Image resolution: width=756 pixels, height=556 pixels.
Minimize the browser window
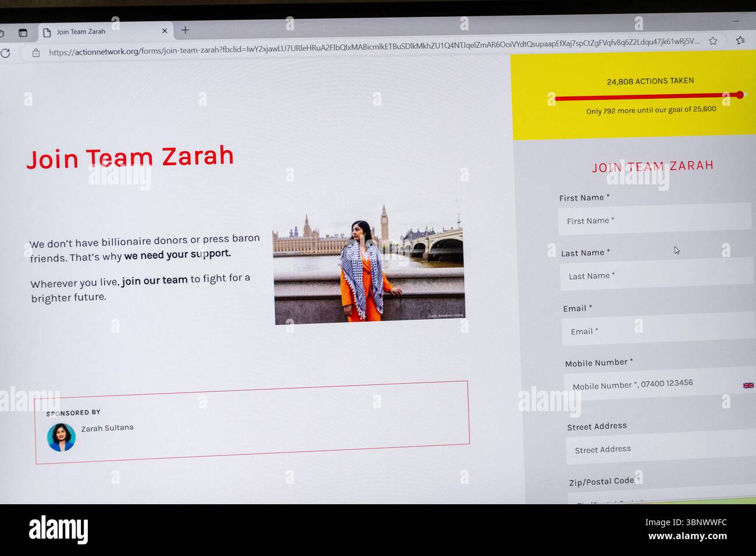736,21
